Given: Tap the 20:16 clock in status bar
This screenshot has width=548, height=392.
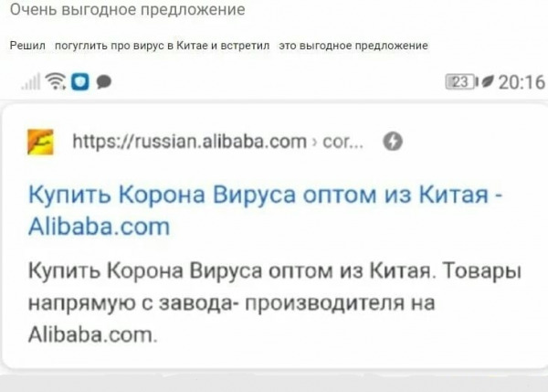Looking at the screenshot, I should coord(522,83).
